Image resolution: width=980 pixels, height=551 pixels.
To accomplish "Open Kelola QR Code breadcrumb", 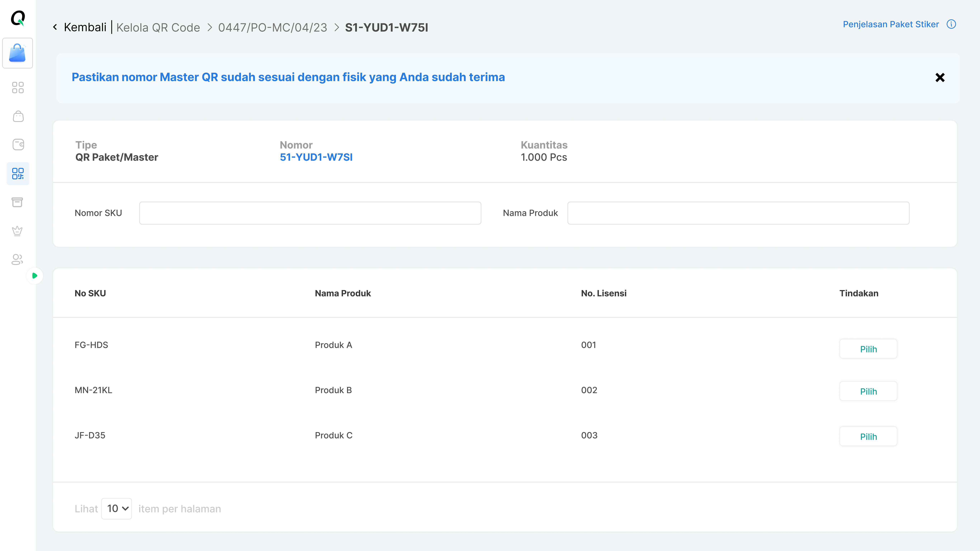I will pos(158,27).
